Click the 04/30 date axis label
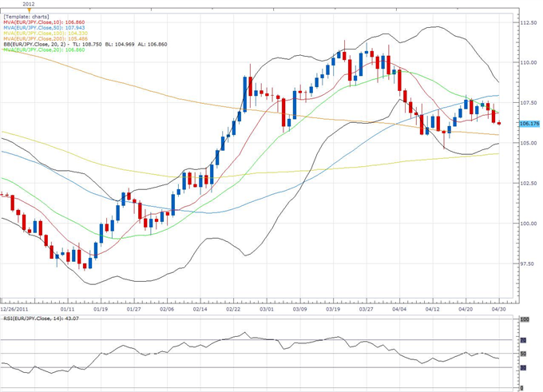Image resolution: width=543 pixels, height=392 pixels. 498,309
